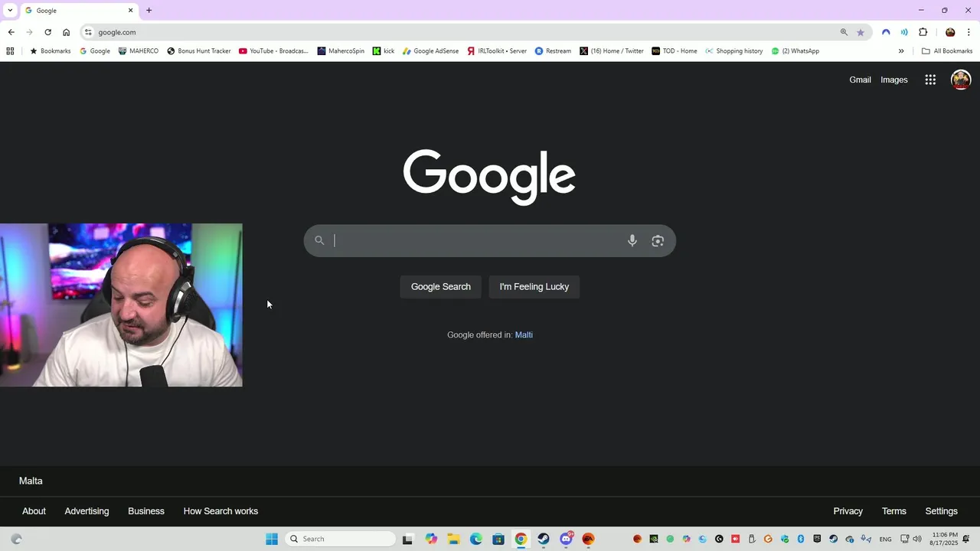Open the Gmail link

[860, 80]
